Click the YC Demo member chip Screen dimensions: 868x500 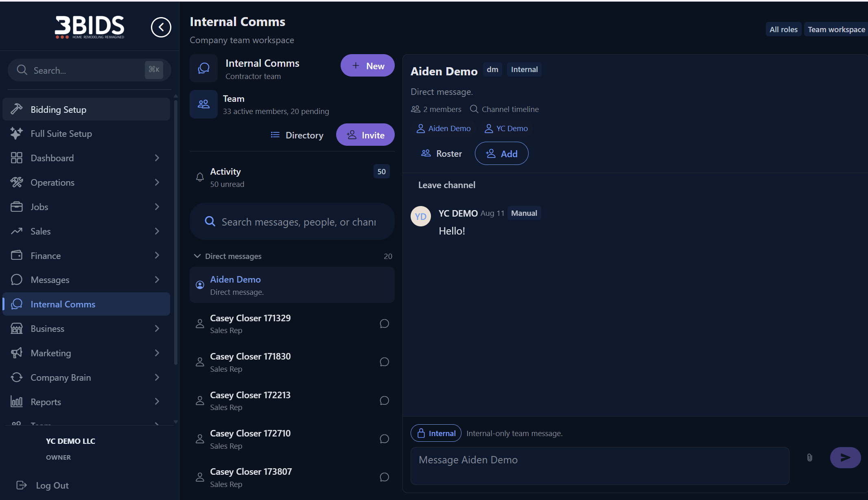pos(506,128)
